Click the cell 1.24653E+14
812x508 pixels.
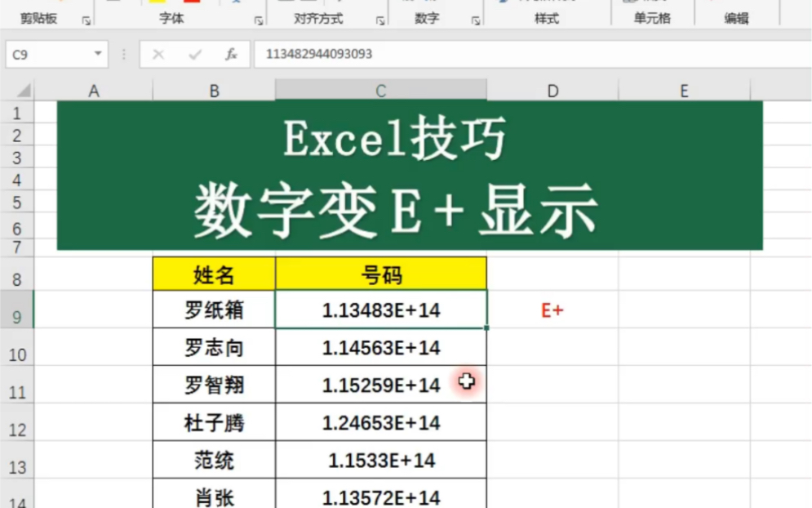(380, 422)
